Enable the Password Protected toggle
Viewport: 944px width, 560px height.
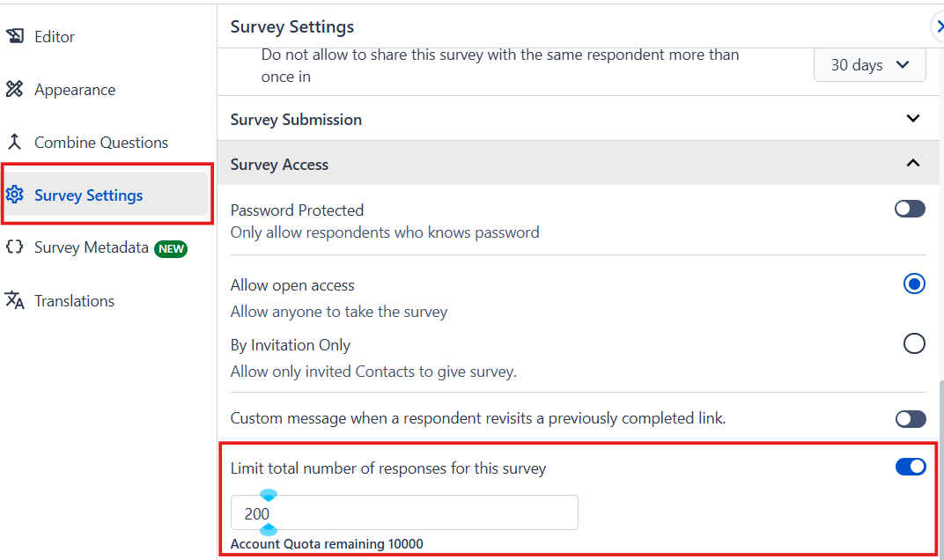coord(911,209)
